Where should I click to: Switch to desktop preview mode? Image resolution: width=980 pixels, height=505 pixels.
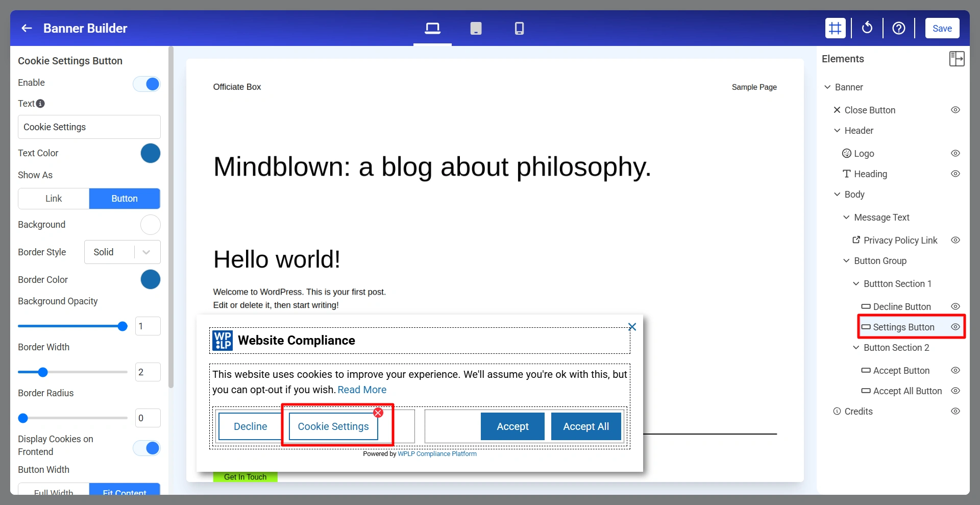tap(432, 28)
